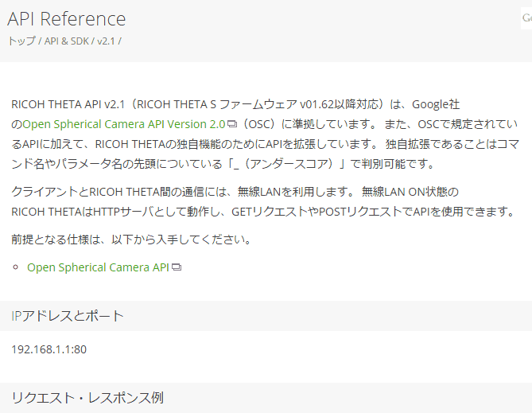Click external-link icon beside Open Spherical Camera API
The height and width of the screenshot is (413, 532).
[x=177, y=267]
